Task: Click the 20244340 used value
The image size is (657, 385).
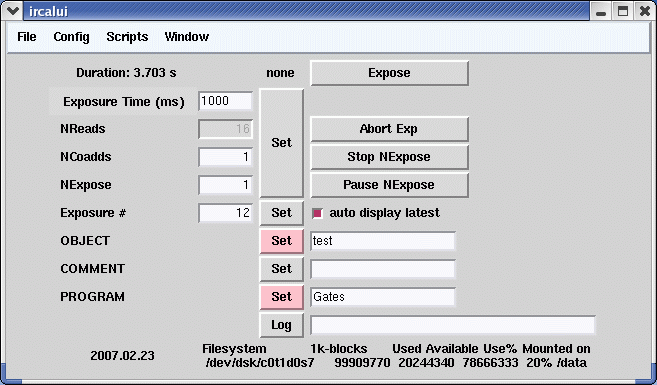Action: (x=426, y=363)
